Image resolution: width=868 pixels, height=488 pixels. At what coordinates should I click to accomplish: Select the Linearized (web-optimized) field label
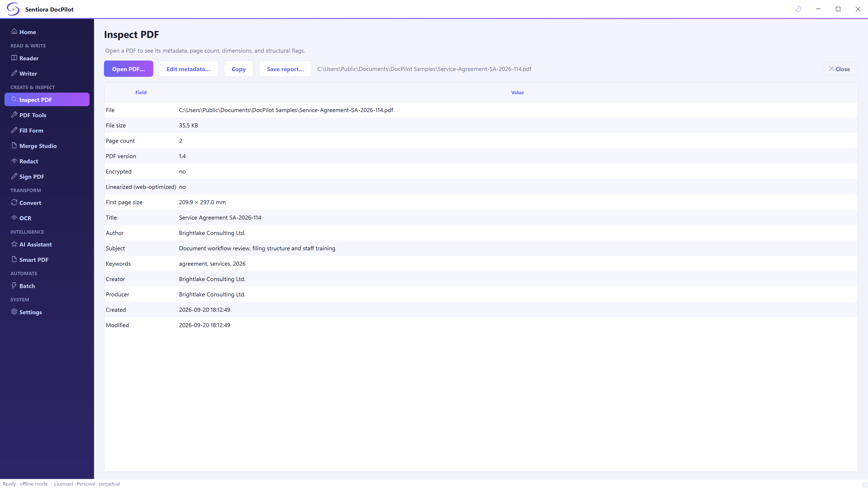coord(141,187)
